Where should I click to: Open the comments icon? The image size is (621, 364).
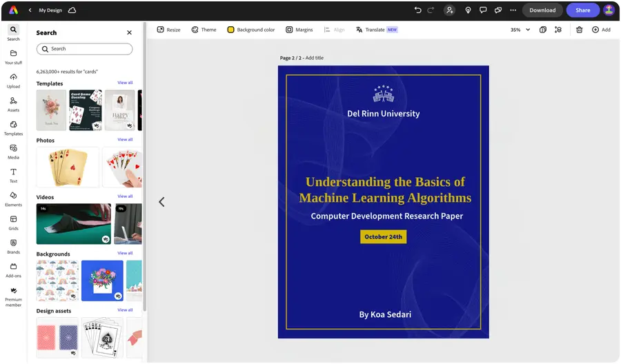click(483, 10)
